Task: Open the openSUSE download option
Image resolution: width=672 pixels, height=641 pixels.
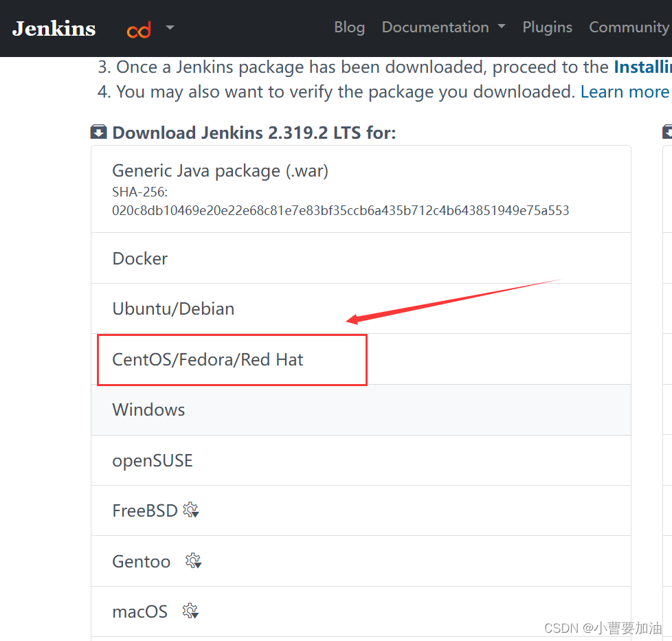Action: [361, 460]
